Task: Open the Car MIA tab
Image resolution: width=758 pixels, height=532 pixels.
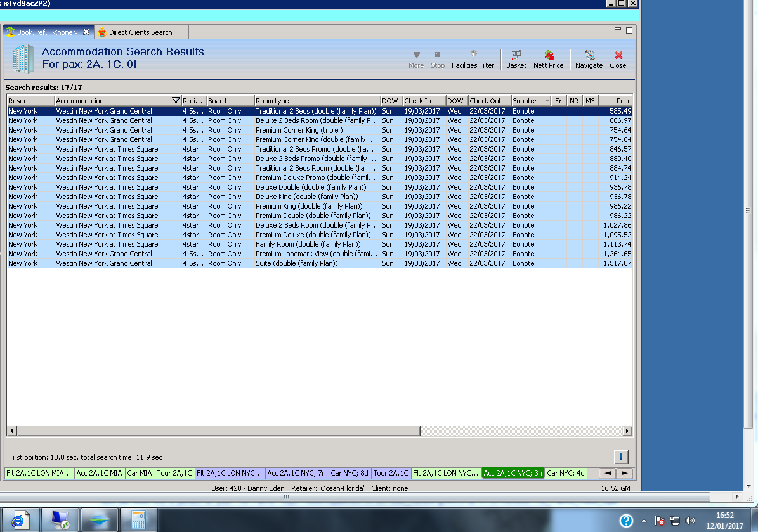Action: [140, 473]
